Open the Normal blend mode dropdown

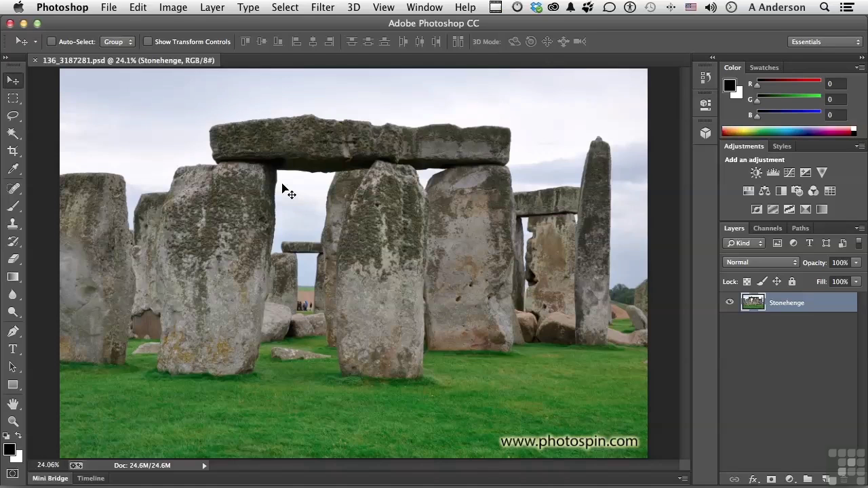[761, 262]
